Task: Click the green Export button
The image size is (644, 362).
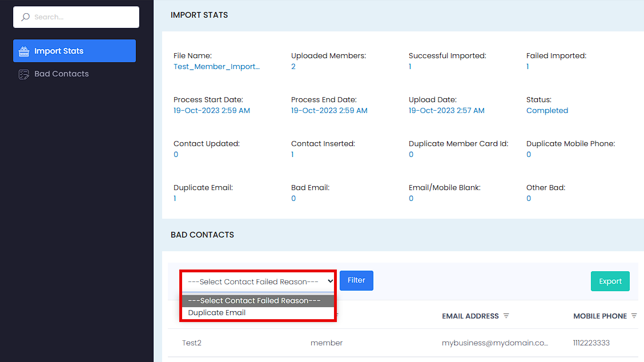Action: 610,281
